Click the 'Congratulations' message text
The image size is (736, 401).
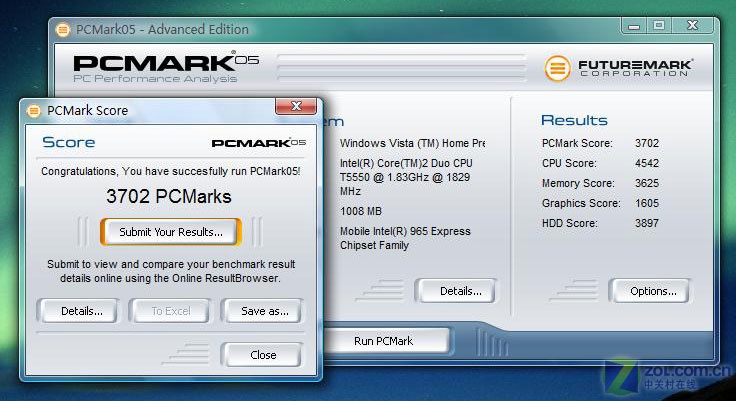(x=171, y=171)
